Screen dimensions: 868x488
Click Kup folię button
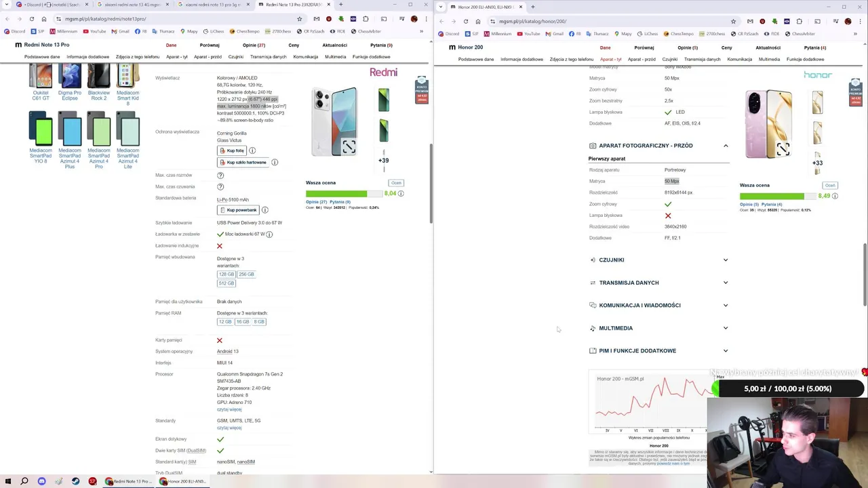231,150
